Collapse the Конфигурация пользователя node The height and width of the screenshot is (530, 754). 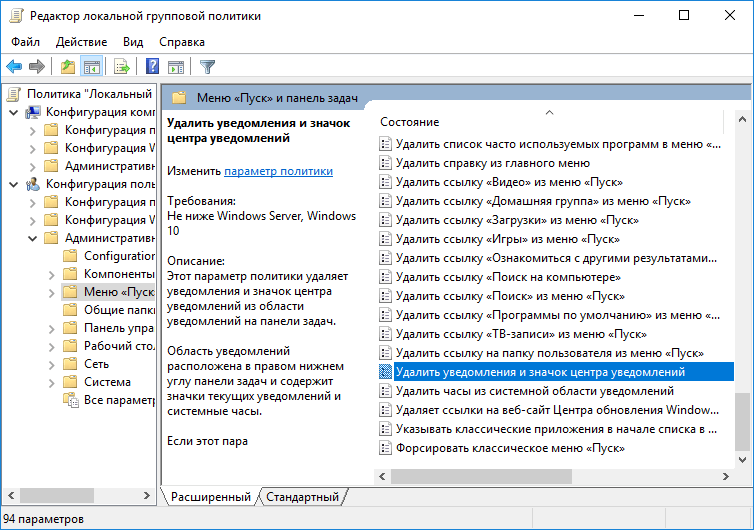pyautogui.click(x=14, y=185)
